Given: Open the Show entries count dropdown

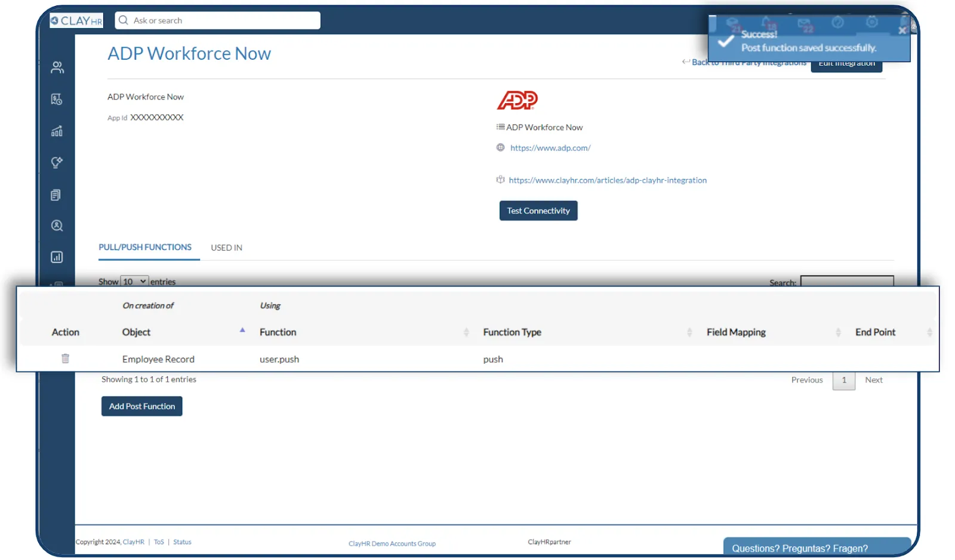Looking at the screenshot, I should (x=134, y=281).
